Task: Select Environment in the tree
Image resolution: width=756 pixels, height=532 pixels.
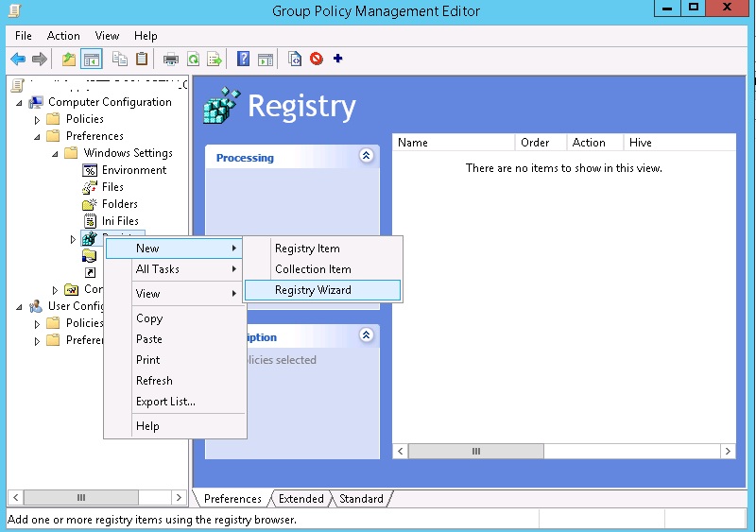Action: [x=134, y=170]
